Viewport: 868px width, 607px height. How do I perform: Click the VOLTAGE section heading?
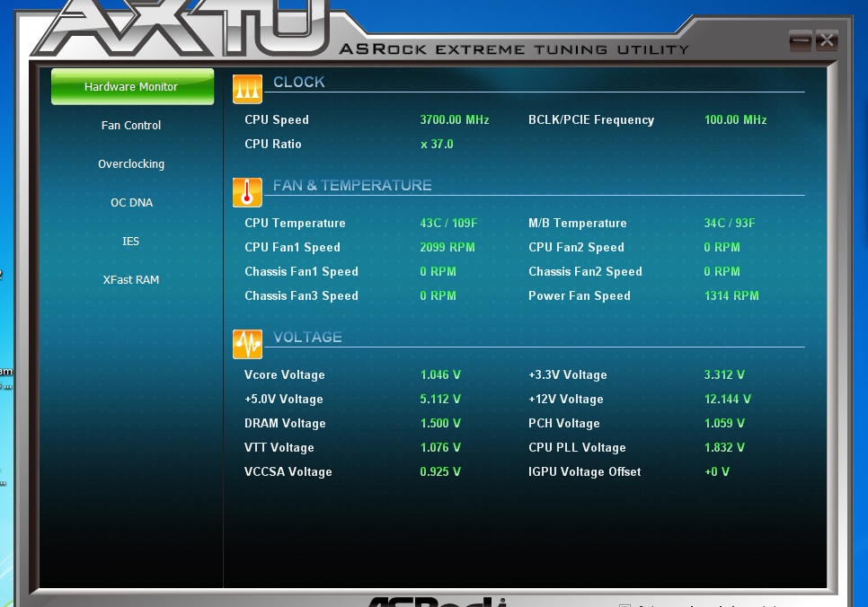click(x=308, y=337)
